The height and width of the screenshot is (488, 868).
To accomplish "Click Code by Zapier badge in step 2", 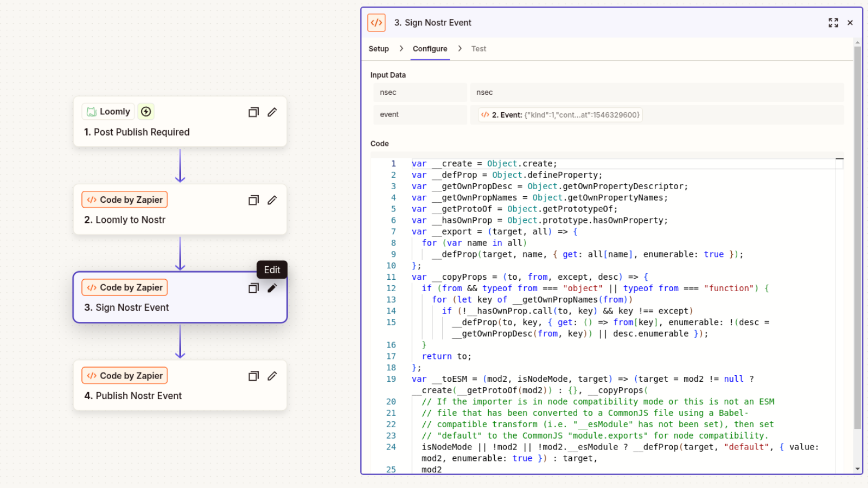I will (125, 200).
